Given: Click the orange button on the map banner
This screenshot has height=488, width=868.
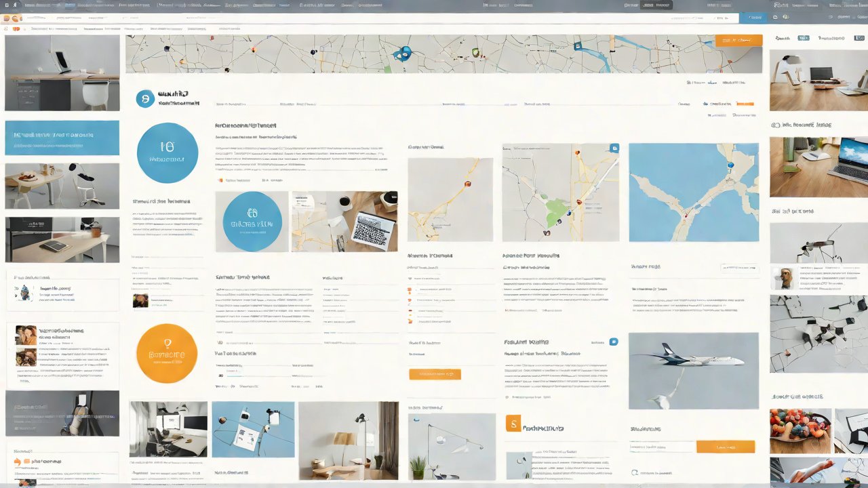Looking at the screenshot, I should (738, 41).
